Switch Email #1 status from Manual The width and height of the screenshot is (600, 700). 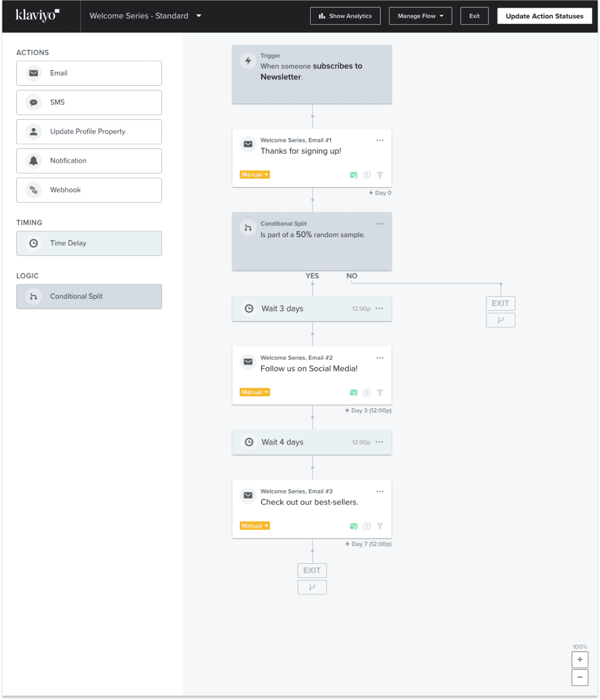[x=254, y=174]
